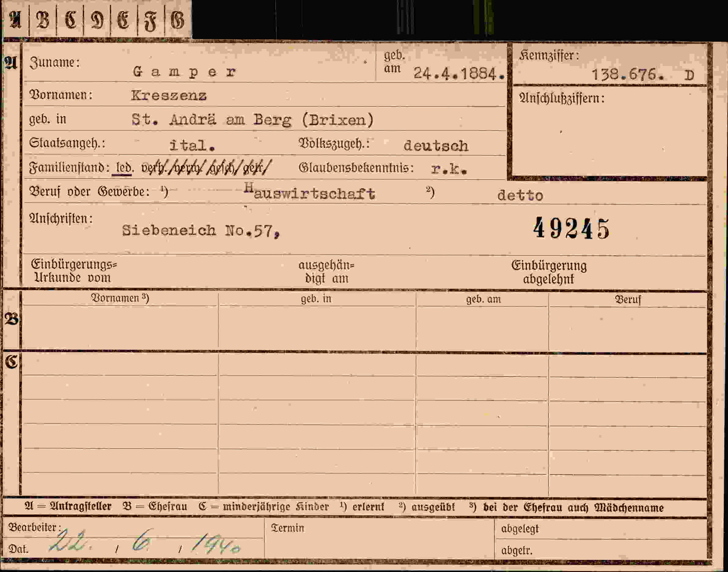Viewport: 728px width, 572px height.
Task: Click section marker letter C on left margin
Action: [x=11, y=362]
